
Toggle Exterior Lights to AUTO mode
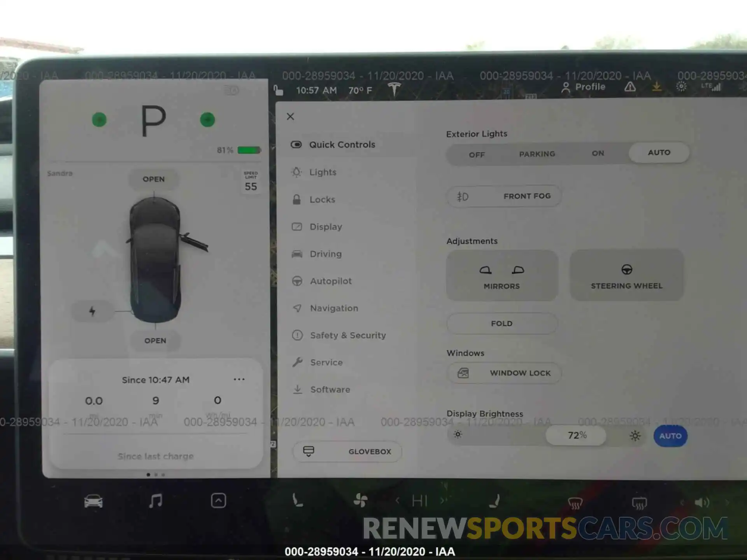point(659,152)
